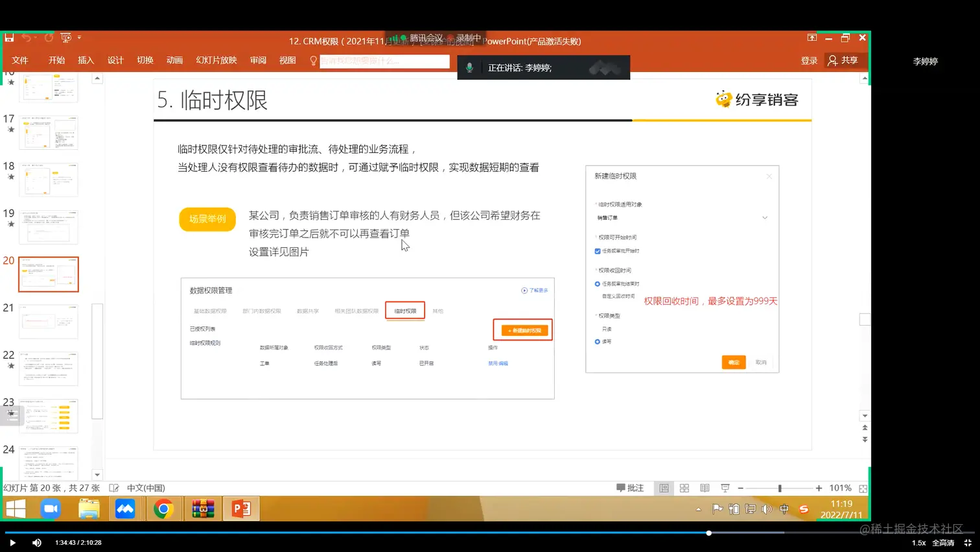
Task: Click the slide title 5. 临时权限
Action: click(212, 100)
